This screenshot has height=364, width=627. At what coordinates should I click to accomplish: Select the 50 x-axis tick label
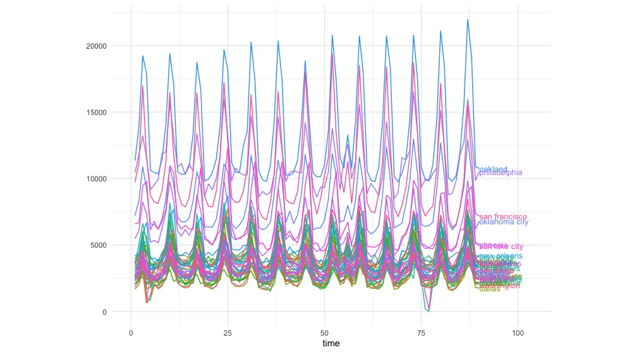tap(324, 332)
